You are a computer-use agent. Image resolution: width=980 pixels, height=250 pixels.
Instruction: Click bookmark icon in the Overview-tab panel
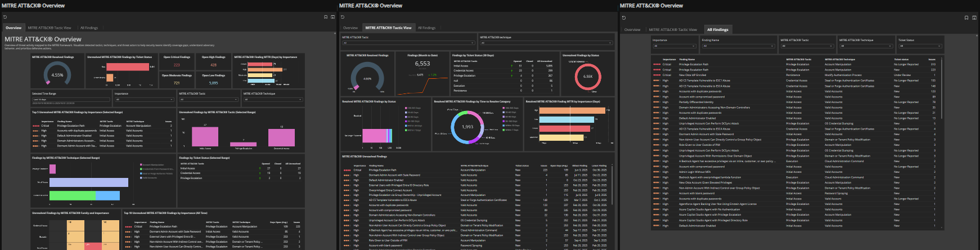(x=326, y=17)
